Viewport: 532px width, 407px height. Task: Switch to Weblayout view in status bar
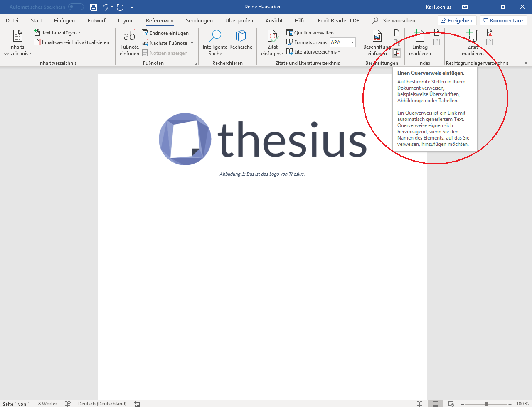click(451, 404)
